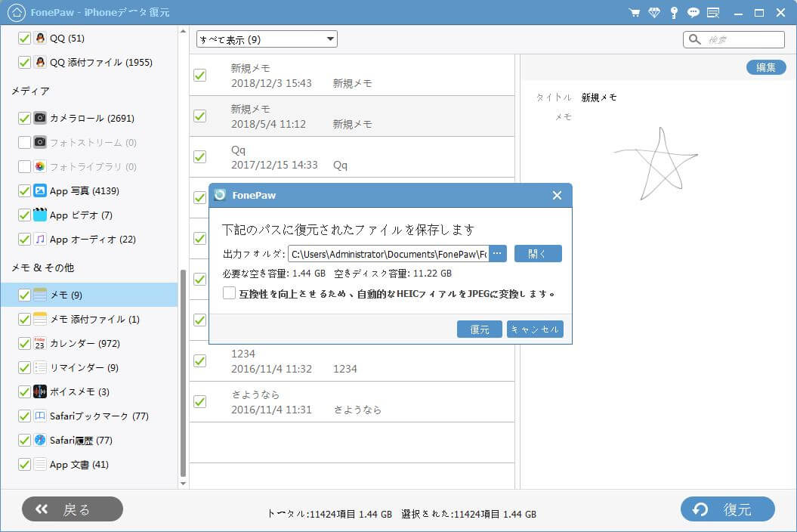The image size is (797, 532).
Task: Select リマインダー (9) category
Action: click(x=89, y=367)
